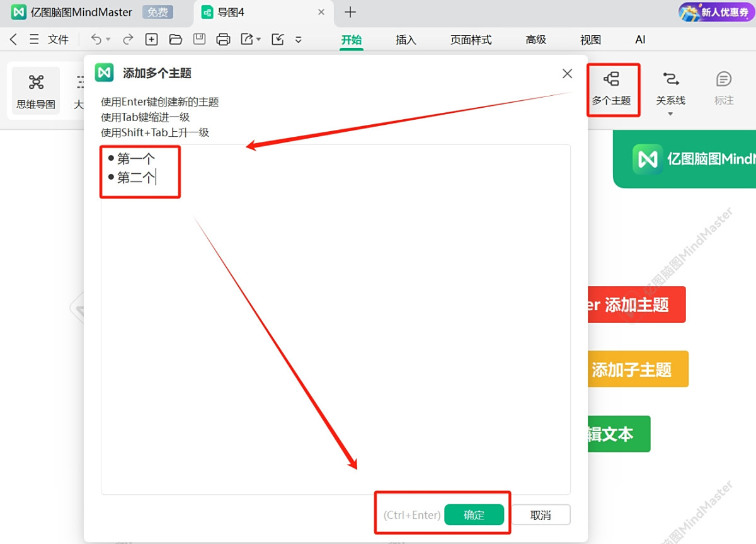Image resolution: width=756 pixels, height=544 pixels.
Task: Click the MindMaster app logo in the title bar
Action: point(18,12)
